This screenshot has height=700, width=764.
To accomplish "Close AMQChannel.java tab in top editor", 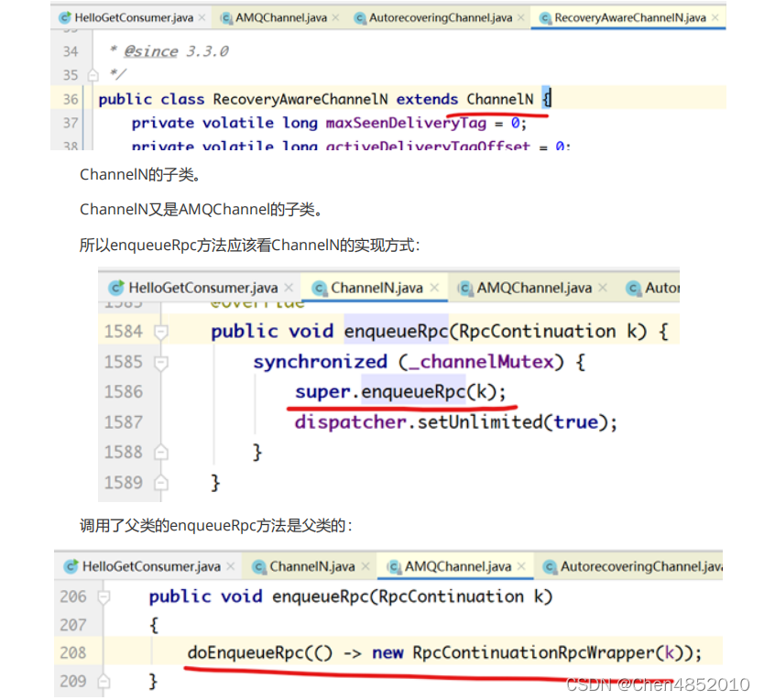I will click(335, 18).
